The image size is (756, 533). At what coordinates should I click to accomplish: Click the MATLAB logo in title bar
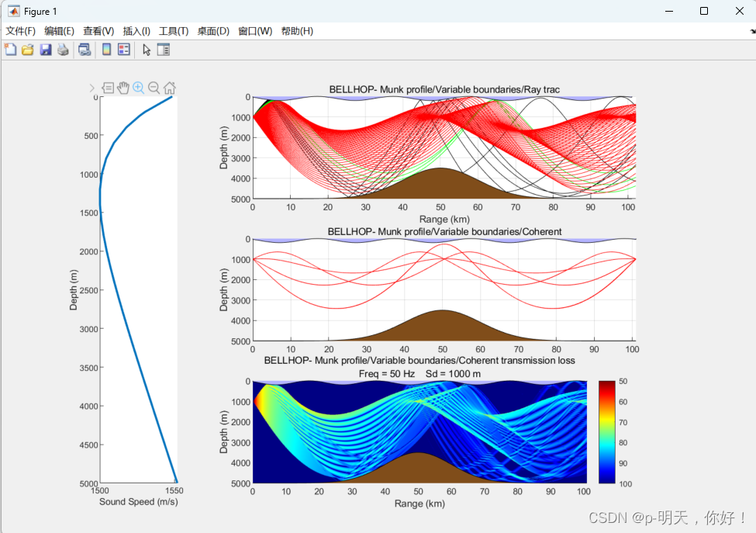[13, 11]
